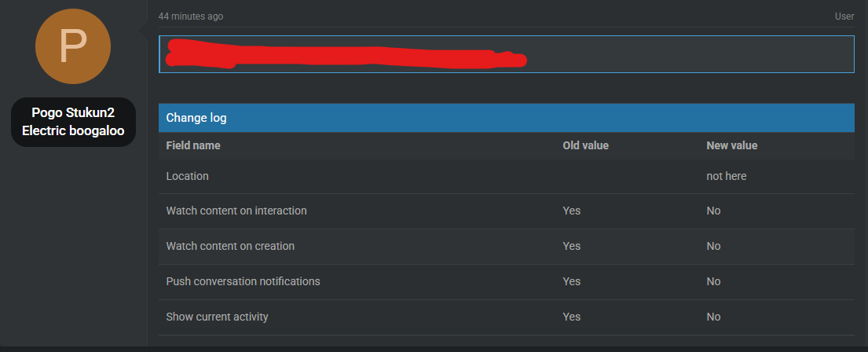Open the Pogo Stukun2 username link

tap(73, 113)
